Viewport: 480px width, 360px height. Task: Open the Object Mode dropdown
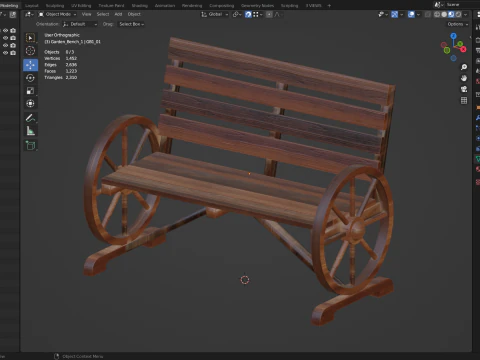tap(57, 14)
